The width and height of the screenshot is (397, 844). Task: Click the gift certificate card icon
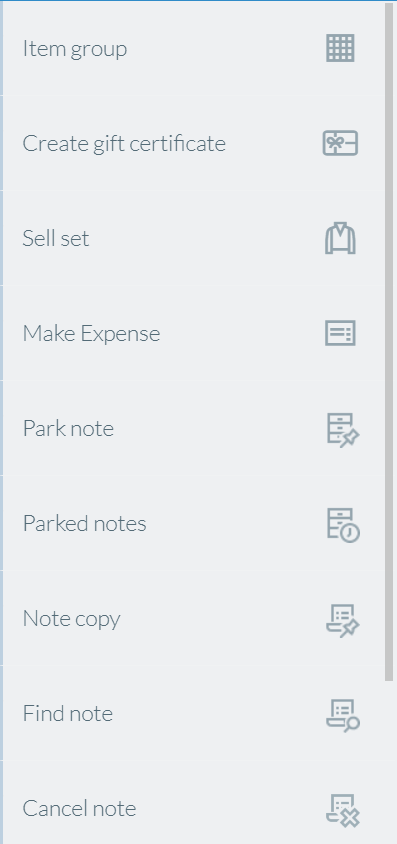[340, 143]
